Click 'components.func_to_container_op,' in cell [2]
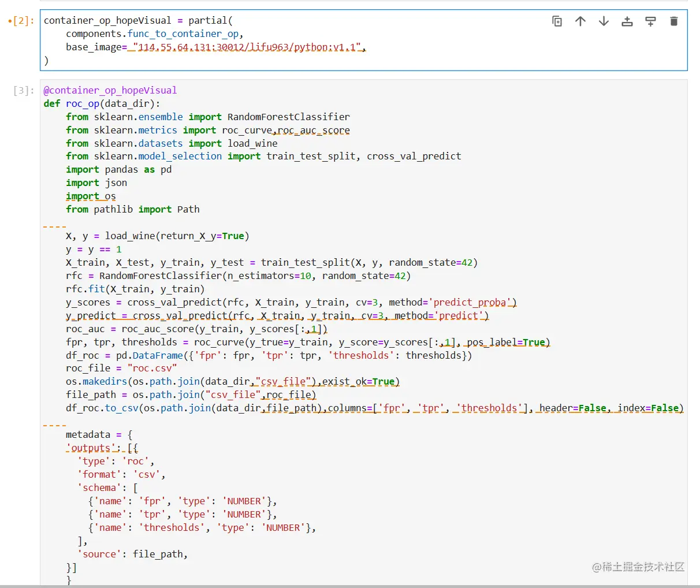The height and width of the screenshot is (588, 700). point(155,34)
